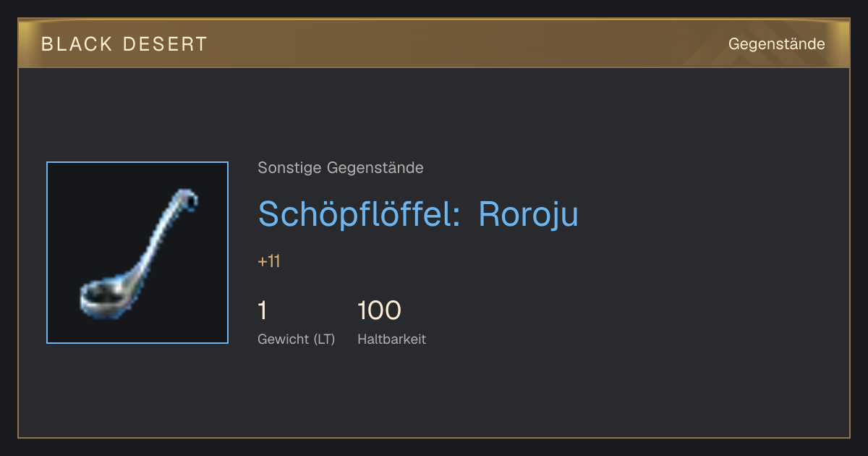This screenshot has width=868, height=456.
Task: Click the ladle item icon
Action: point(137,253)
